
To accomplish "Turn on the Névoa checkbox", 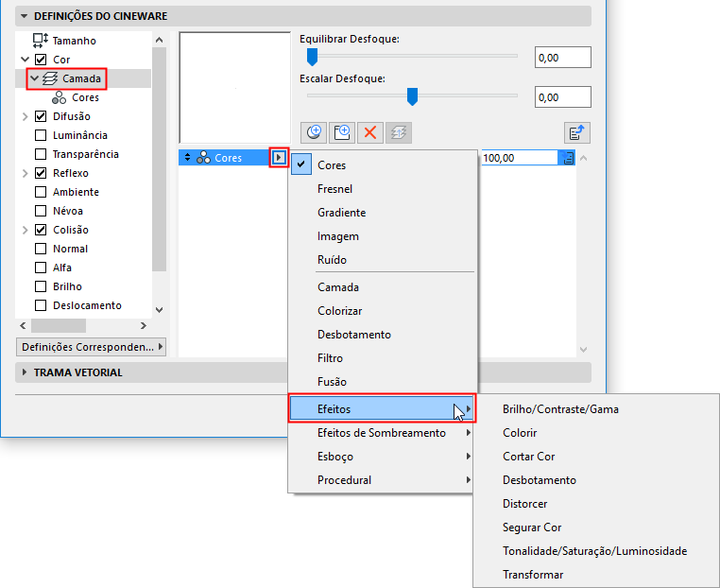I will click(41, 211).
